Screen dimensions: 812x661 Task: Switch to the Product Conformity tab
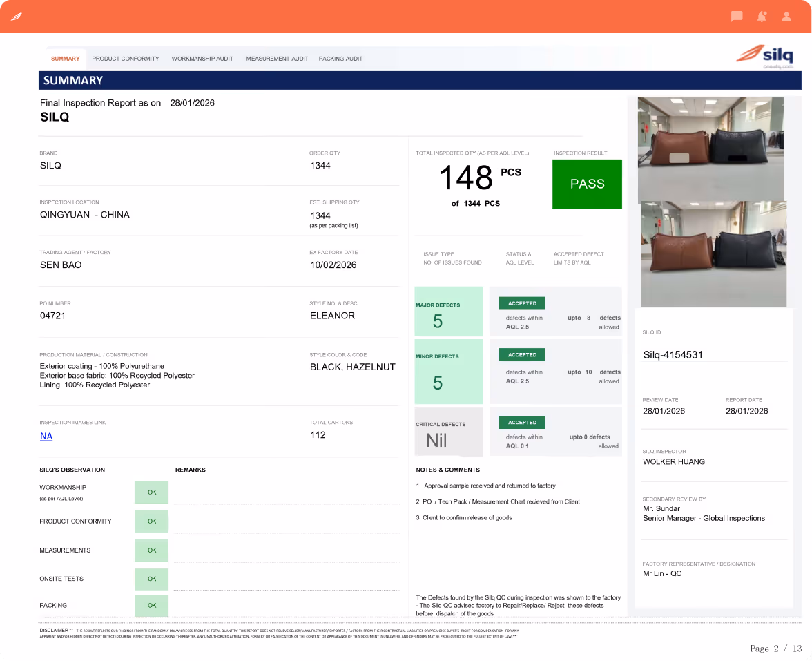pyautogui.click(x=126, y=59)
